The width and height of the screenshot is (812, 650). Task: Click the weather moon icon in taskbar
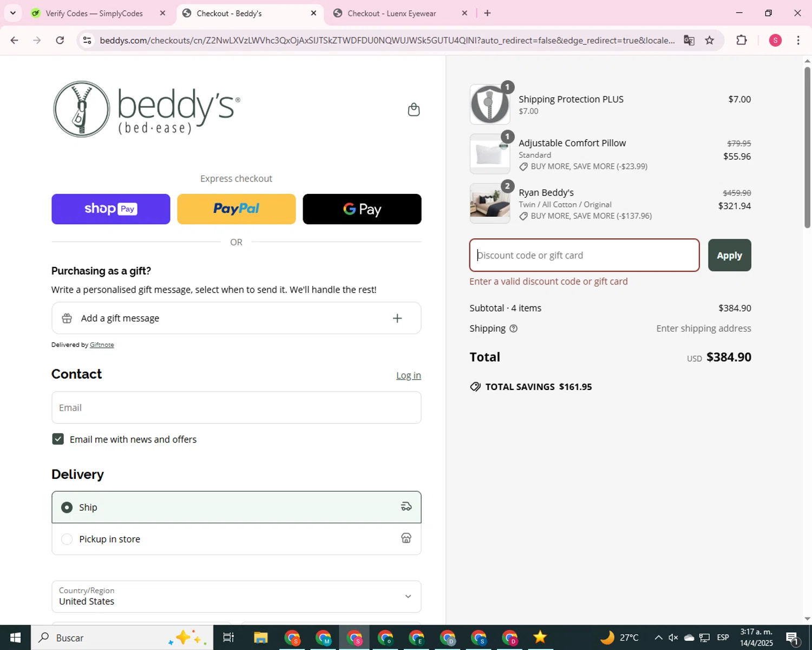tap(607, 638)
